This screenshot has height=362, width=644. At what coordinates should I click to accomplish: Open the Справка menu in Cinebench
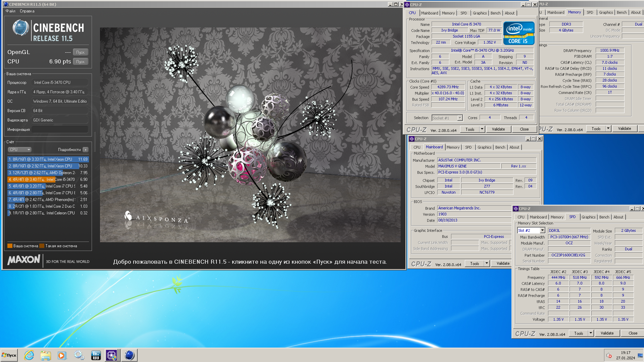pos(27,11)
